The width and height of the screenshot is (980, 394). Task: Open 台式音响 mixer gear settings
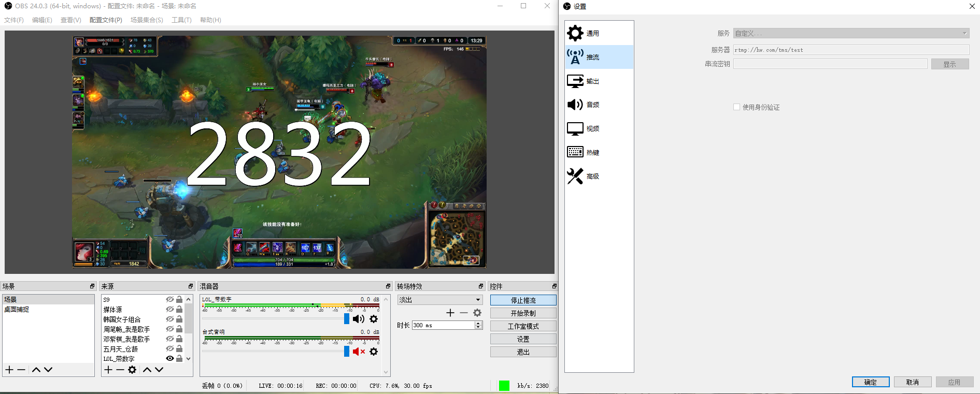(x=374, y=352)
